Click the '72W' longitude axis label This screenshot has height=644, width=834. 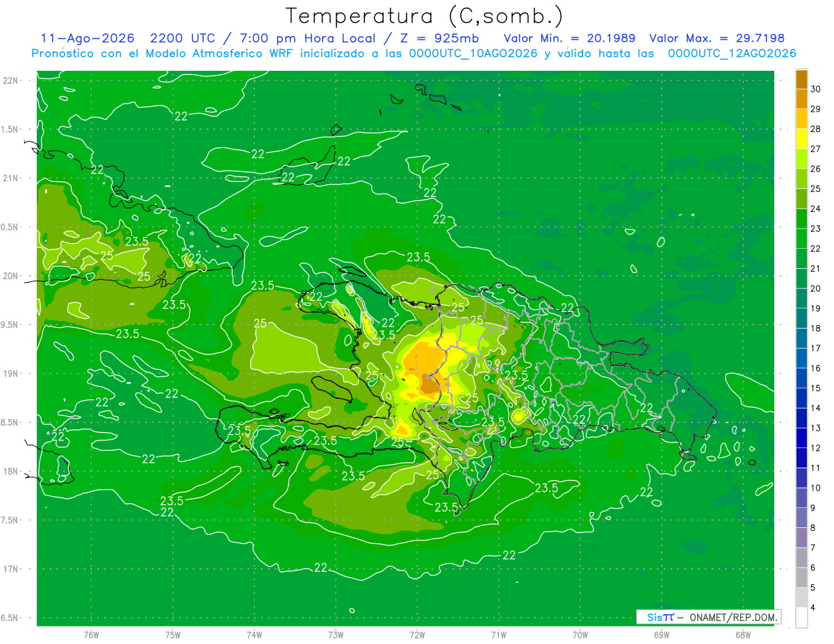(418, 635)
